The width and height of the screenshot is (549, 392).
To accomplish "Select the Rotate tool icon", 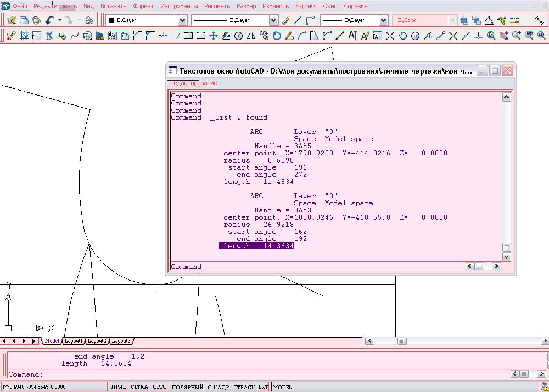I will click(276, 36).
